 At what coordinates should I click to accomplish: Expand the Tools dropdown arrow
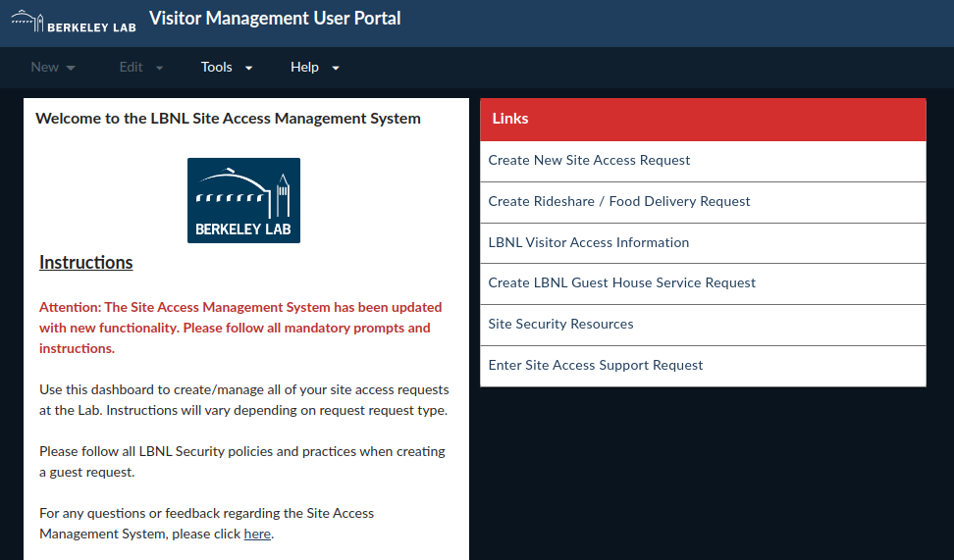pyautogui.click(x=249, y=68)
